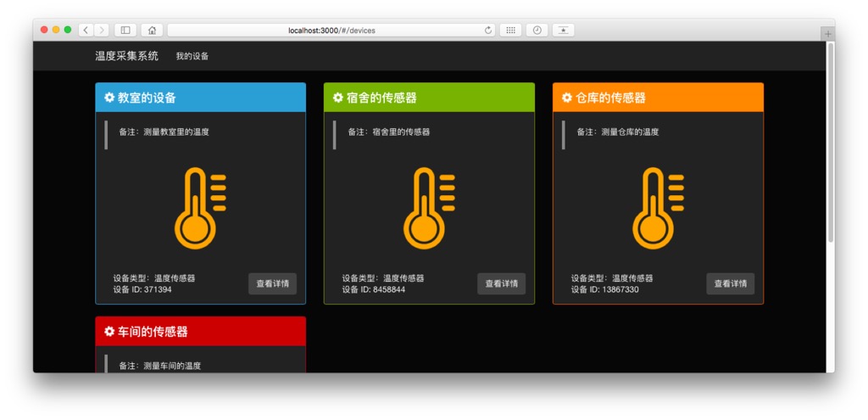Screen dimensions: 868x420
Task: Toggle the browser sidebar button
Action: coord(125,31)
